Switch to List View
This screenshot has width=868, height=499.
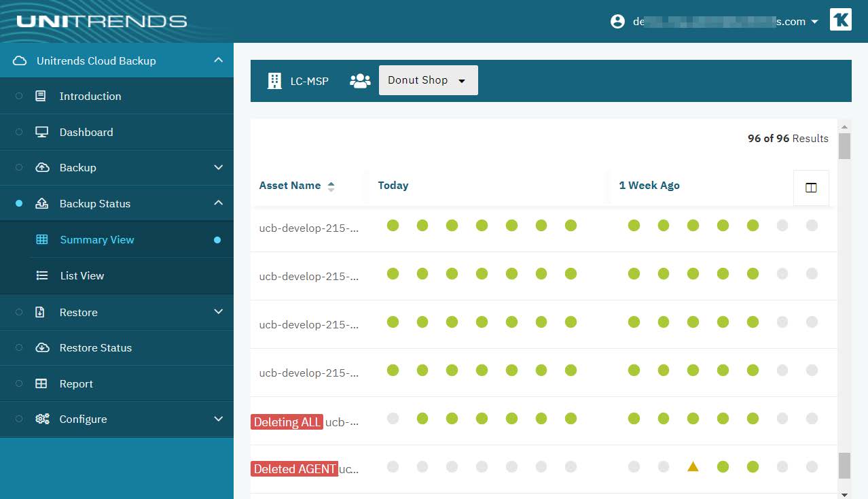[x=82, y=275]
